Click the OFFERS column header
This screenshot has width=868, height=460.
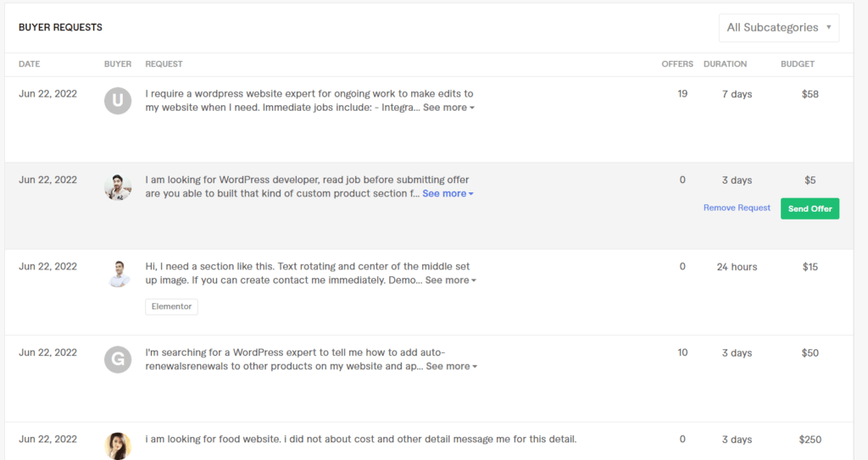pos(677,64)
